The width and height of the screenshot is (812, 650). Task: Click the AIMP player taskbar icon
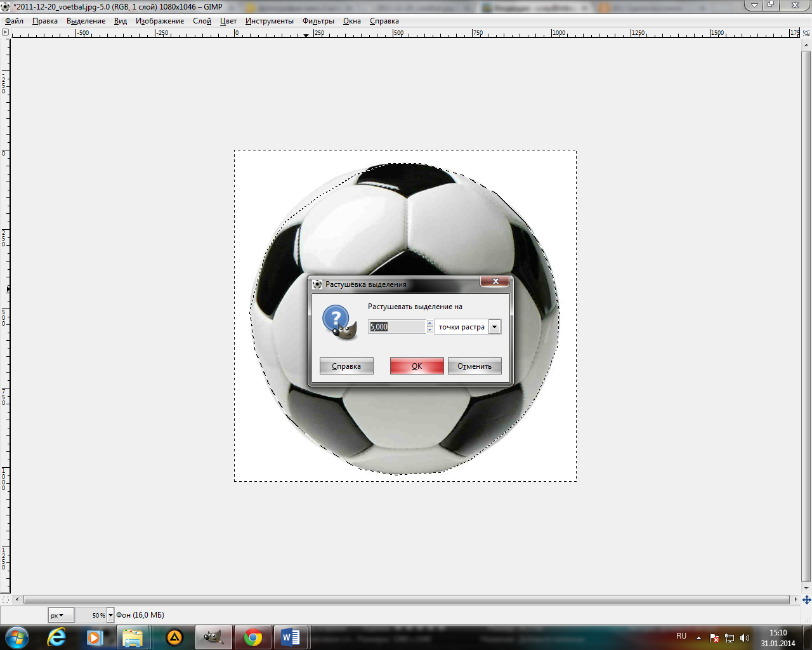coord(174,637)
